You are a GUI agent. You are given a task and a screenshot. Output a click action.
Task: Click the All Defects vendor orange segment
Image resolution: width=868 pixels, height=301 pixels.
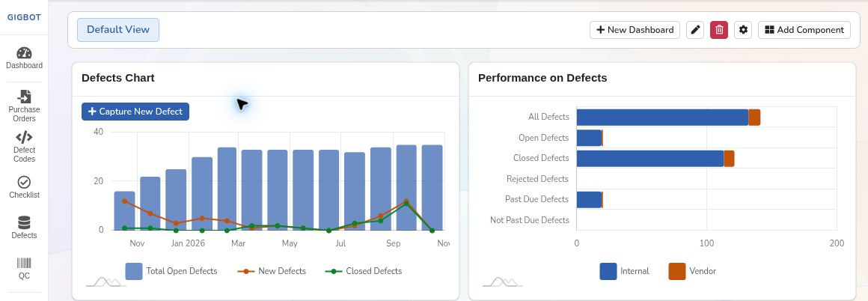754,117
